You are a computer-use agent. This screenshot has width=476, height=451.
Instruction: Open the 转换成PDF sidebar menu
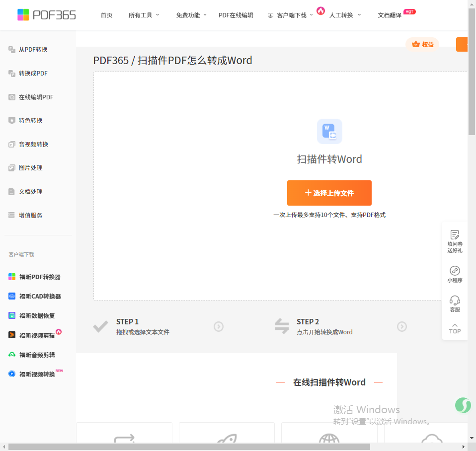pos(33,74)
